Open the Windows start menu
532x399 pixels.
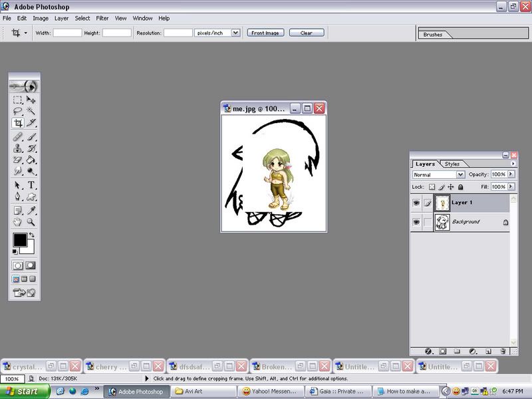(24, 391)
